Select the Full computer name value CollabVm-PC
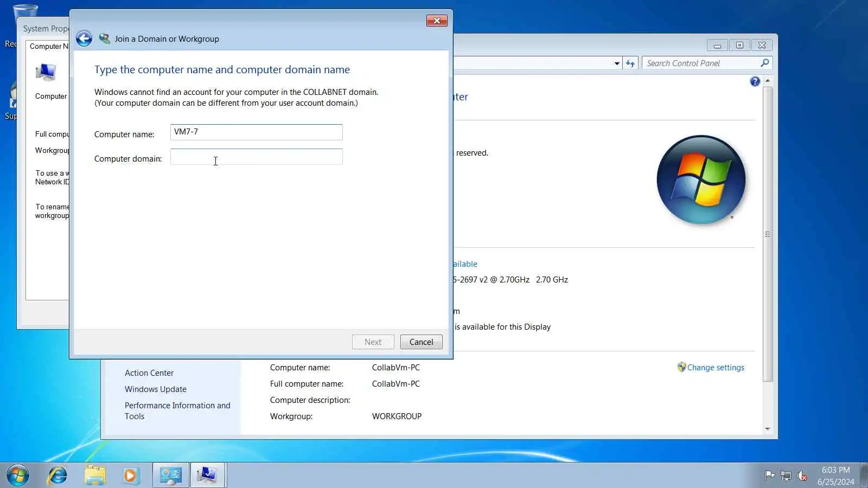Screen dimensions: 868x488 (396, 384)
